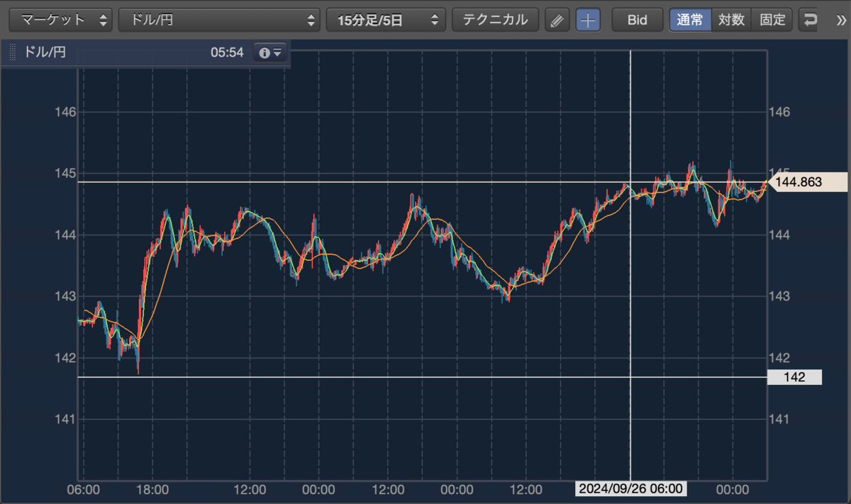
Task: Select 通常 scale mode
Action: point(690,20)
